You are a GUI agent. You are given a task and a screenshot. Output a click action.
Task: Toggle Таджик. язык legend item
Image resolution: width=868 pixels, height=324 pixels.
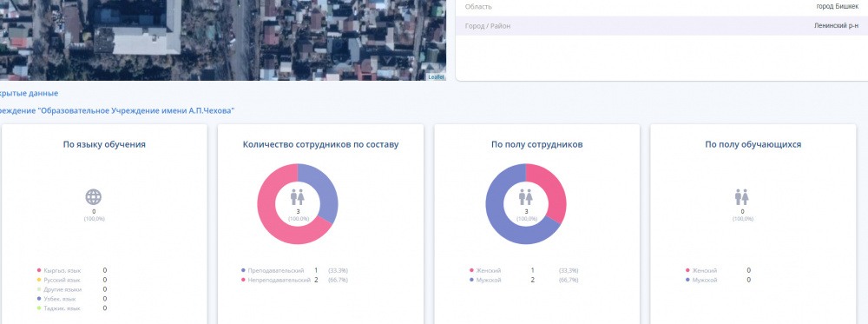point(59,308)
